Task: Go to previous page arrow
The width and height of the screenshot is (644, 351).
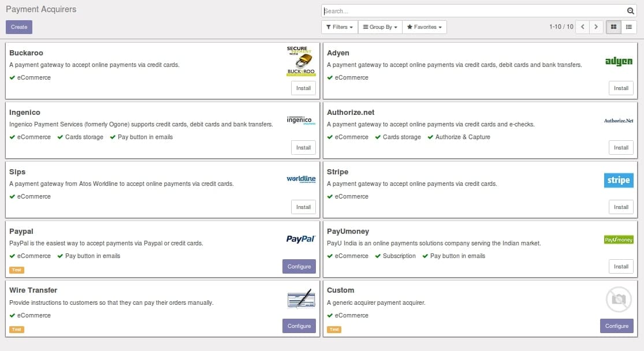Action: click(x=582, y=27)
